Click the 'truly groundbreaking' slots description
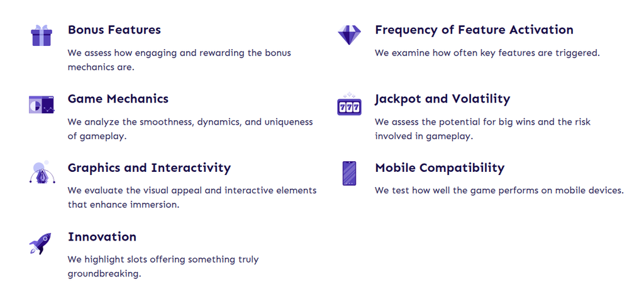 pos(163,266)
